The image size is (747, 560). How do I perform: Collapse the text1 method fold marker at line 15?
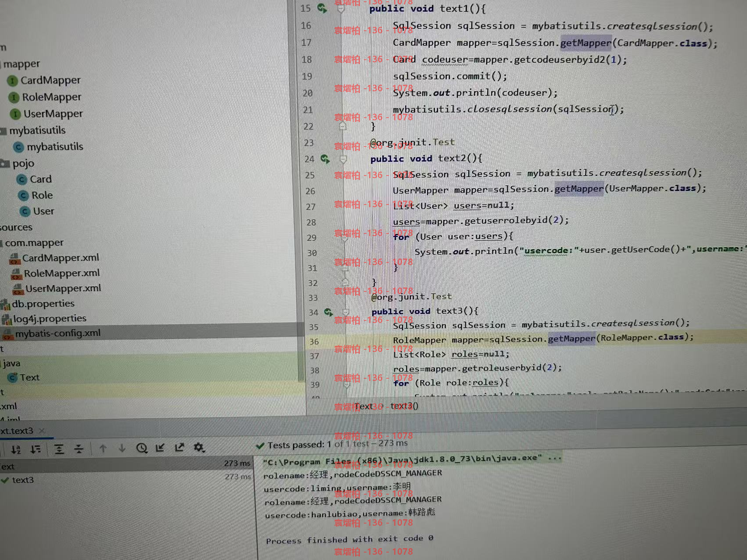click(341, 9)
